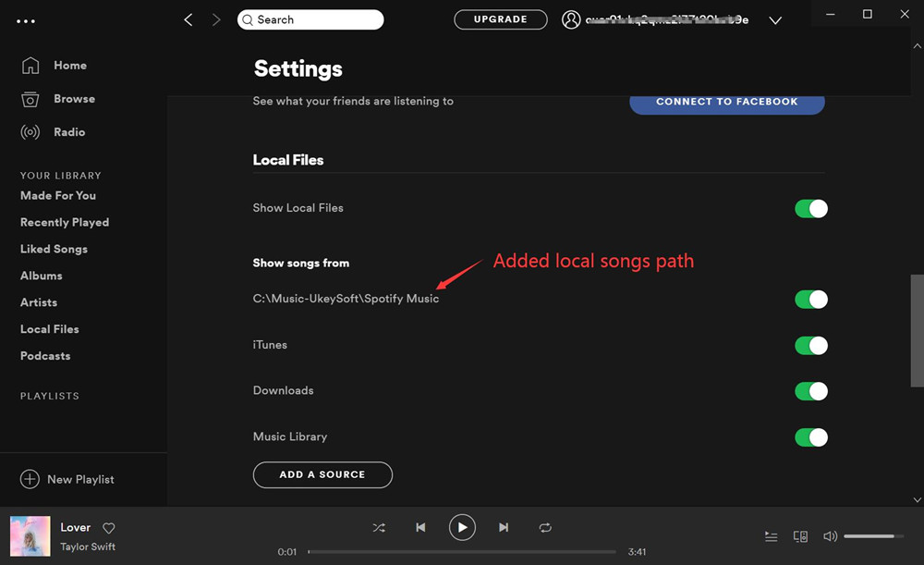Image resolution: width=924 pixels, height=565 pixels.
Task: Expand the account dropdown arrow
Action: 775,20
